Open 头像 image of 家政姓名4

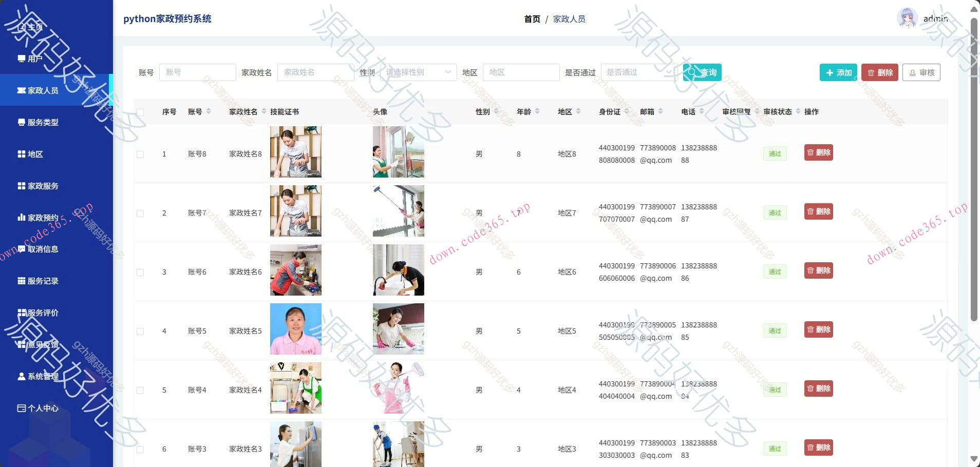(399, 388)
